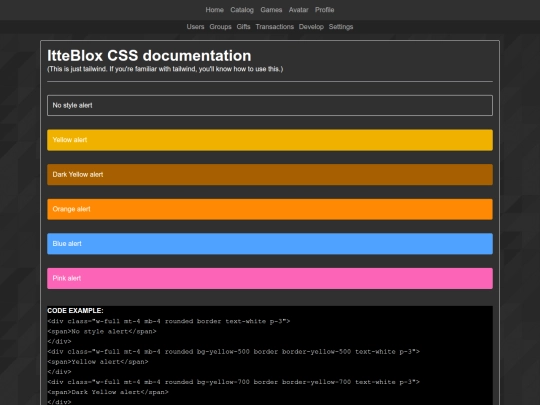Click the Yellow alert banner
This screenshot has width=540, height=405.
(x=270, y=140)
